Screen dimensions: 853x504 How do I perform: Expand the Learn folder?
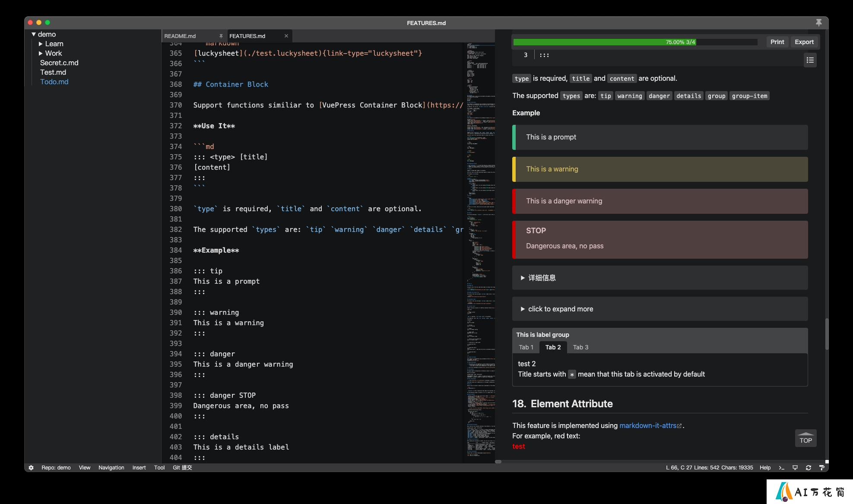pos(41,44)
